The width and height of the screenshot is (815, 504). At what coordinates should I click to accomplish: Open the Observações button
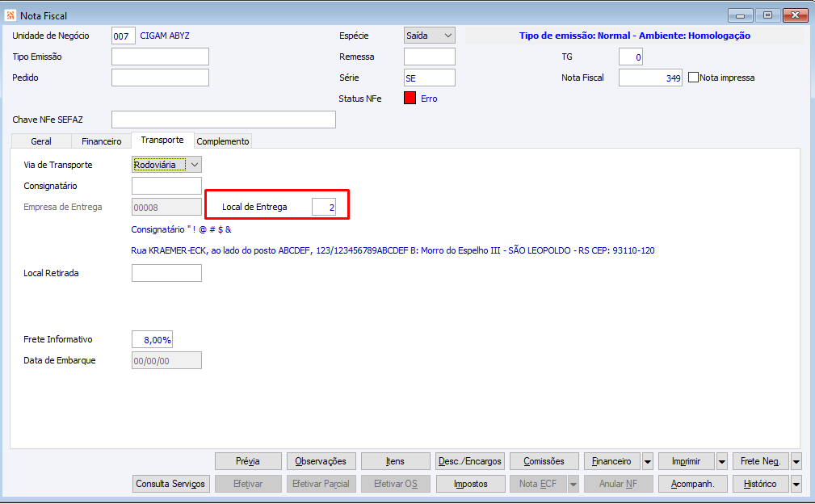click(x=321, y=461)
